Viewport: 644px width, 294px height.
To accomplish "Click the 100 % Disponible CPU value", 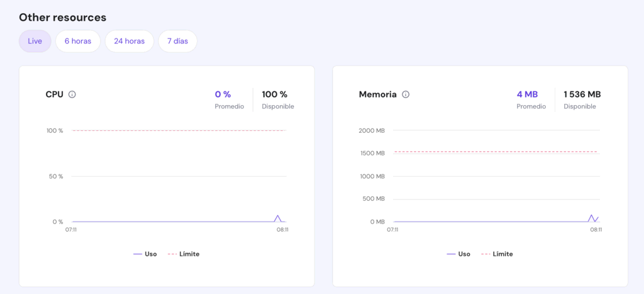I will pyautogui.click(x=274, y=94).
